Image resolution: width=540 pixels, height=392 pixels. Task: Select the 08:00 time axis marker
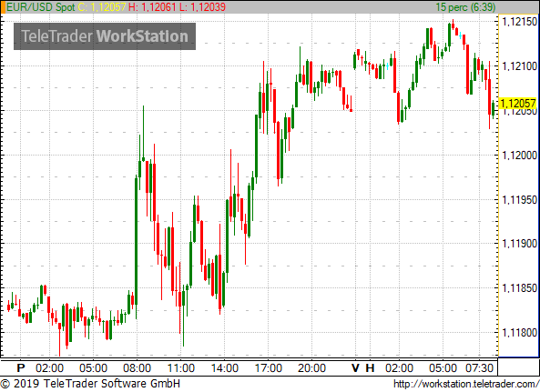pos(138,368)
